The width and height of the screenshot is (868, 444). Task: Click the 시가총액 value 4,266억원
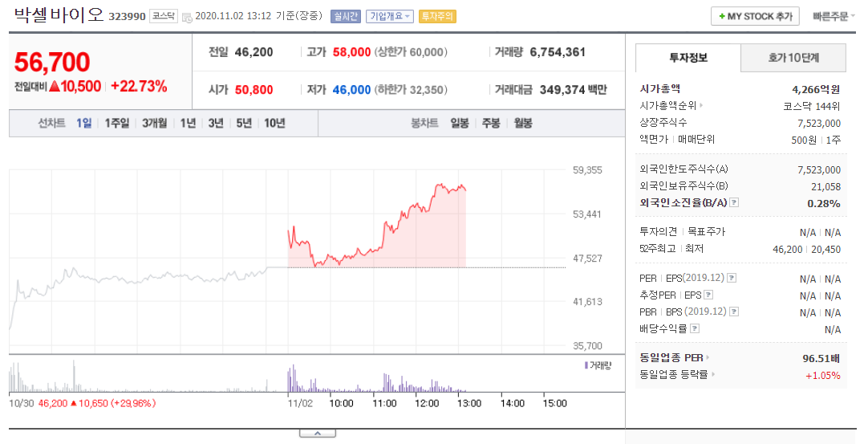(816, 89)
